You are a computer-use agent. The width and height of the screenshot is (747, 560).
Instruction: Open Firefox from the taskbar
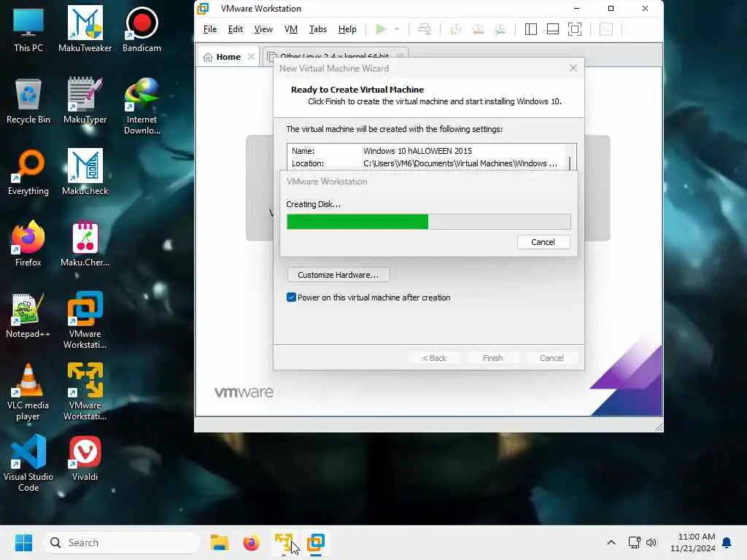pyautogui.click(x=251, y=542)
